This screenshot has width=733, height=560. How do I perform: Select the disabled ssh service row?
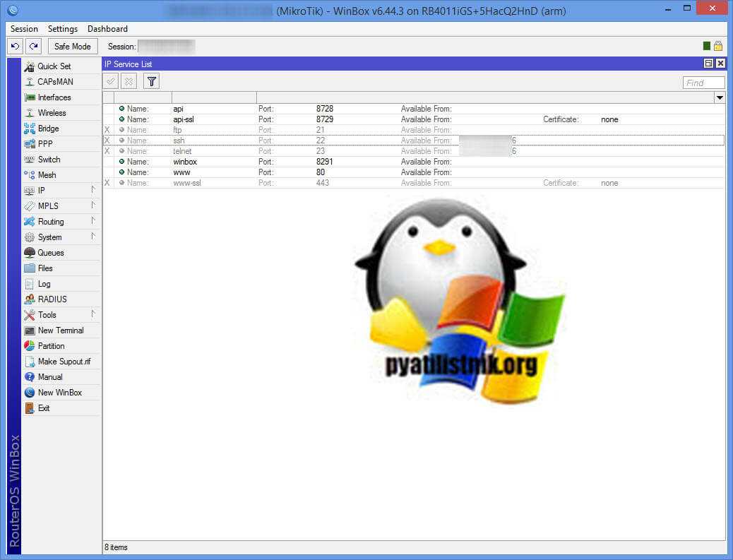coord(414,141)
